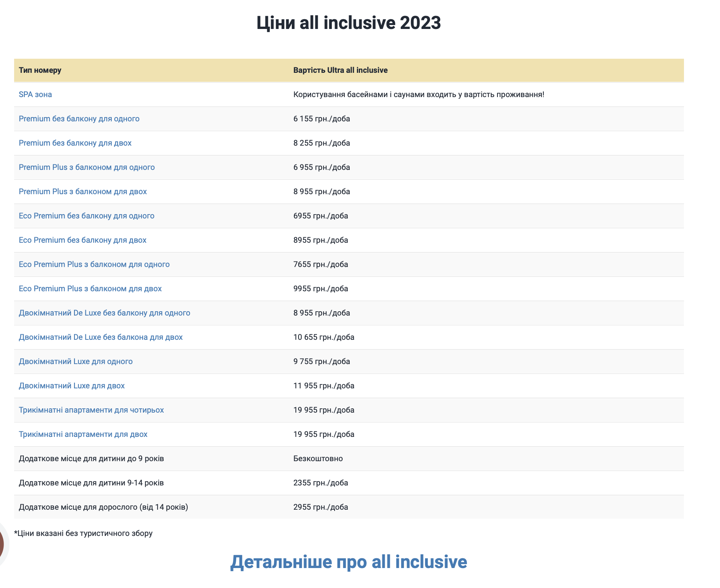The image size is (720, 588).
Task: Click the 19 955 грн./доба price for чотирьох
Action: coord(324,410)
